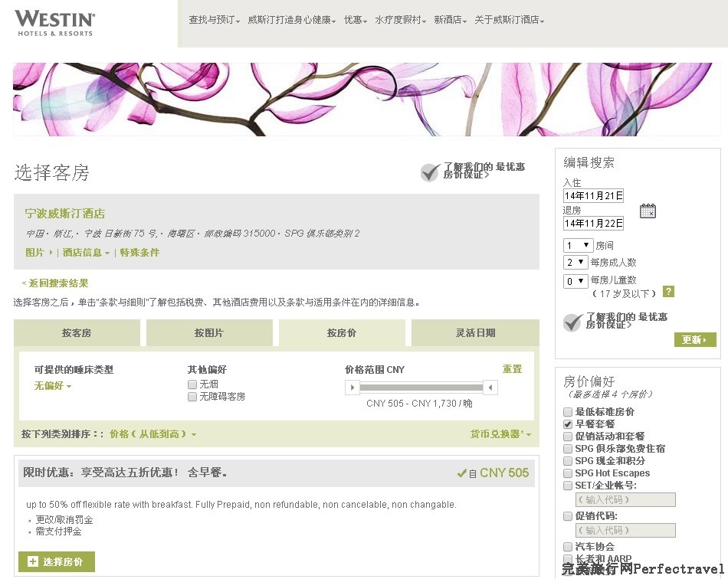
Task: Open the 查找与预订 menu
Action: tap(214, 20)
